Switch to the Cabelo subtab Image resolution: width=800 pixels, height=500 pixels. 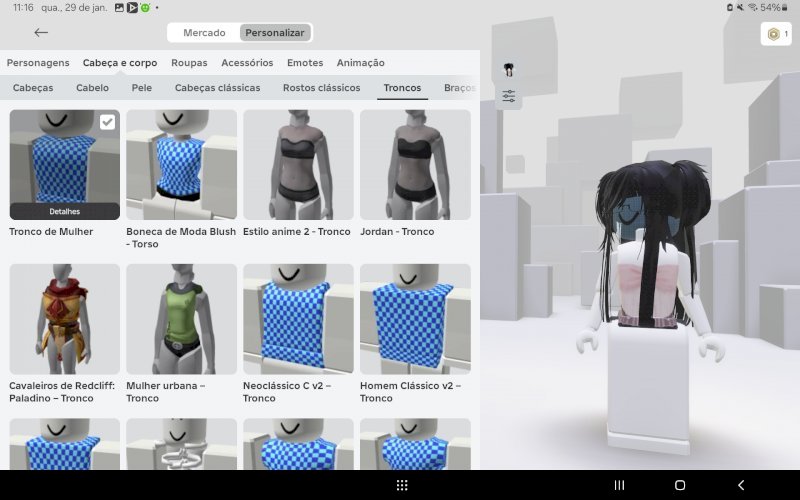tap(92, 88)
